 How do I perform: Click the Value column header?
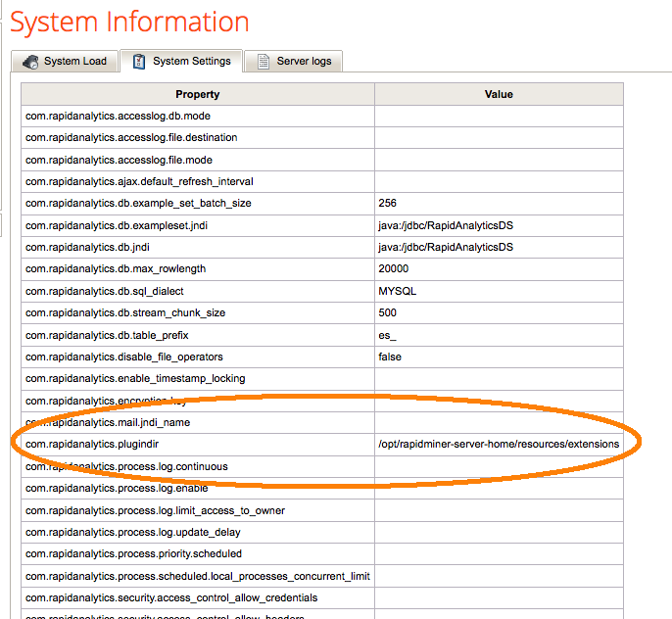(499, 94)
